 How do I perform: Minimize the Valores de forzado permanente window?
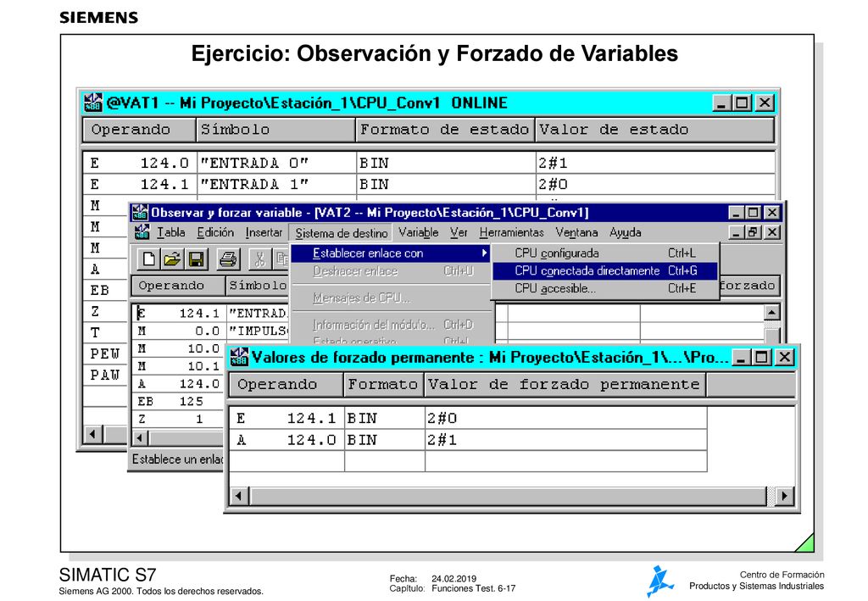[741, 357]
